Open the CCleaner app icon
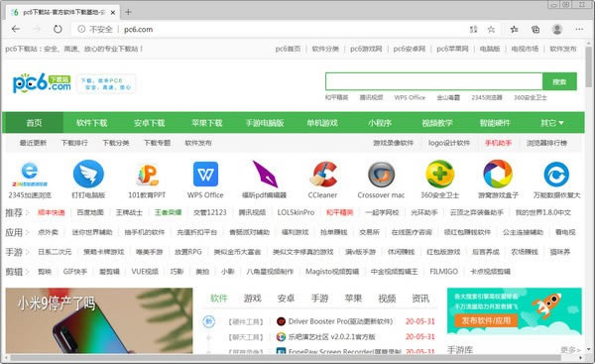This screenshot has height=364, width=595. tap(323, 175)
